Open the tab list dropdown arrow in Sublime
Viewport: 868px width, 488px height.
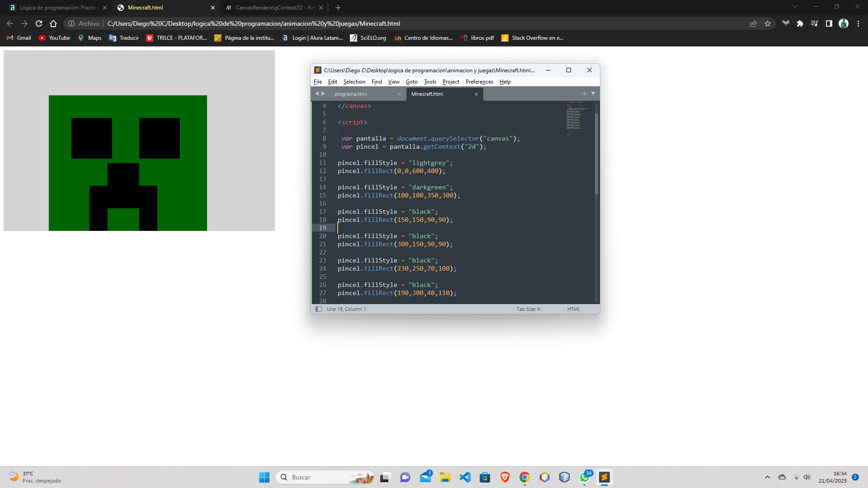pyautogui.click(x=593, y=94)
